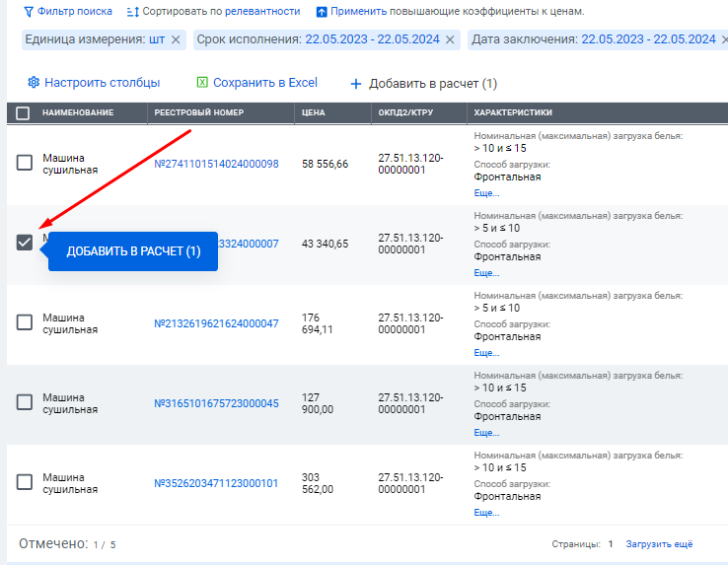Click Машина сушильная in the 58 556,66 row
Image resolution: width=728 pixels, height=565 pixels.
click(70, 164)
